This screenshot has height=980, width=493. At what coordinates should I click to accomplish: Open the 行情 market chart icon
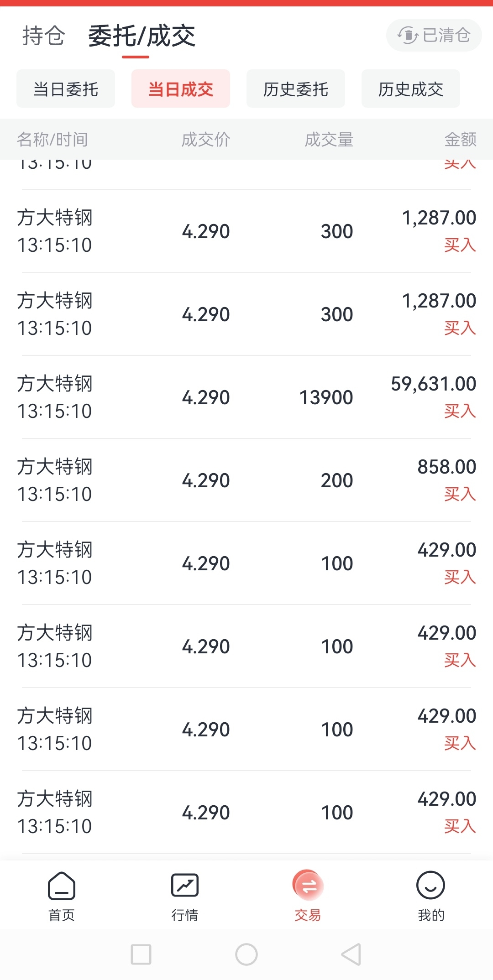184,885
